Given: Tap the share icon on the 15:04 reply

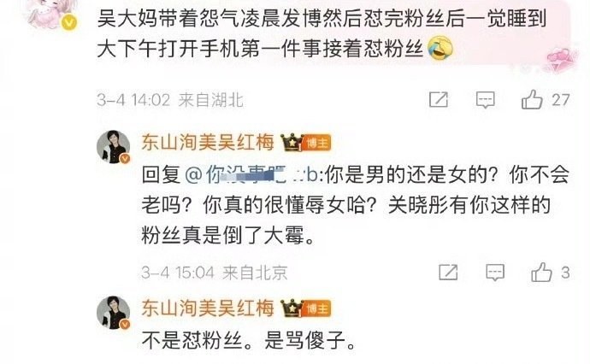Looking at the screenshot, I should (448, 273).
